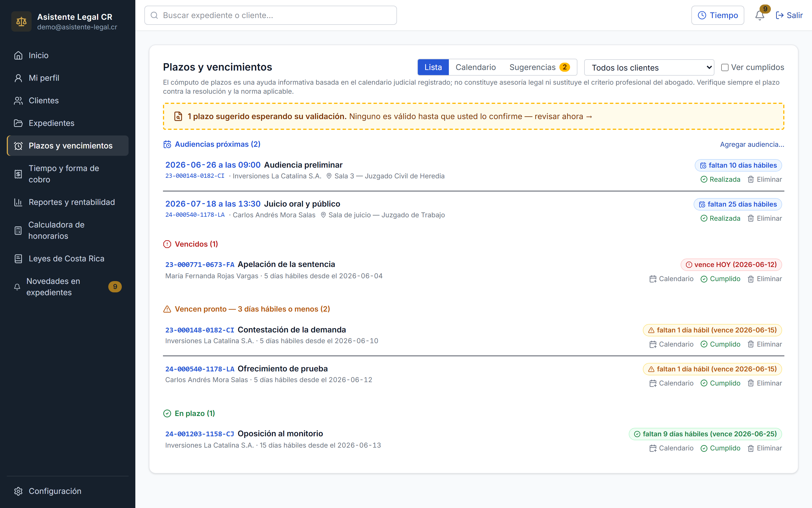Image resolution: width=812 pixels, height=508 pixels.
Task: Click Agregar audiencia link
Action: (752, 144)
